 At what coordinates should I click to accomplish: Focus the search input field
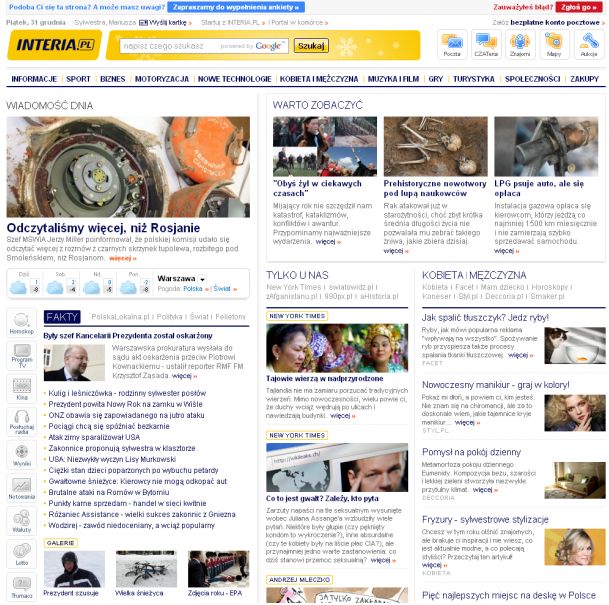[204, 46]
